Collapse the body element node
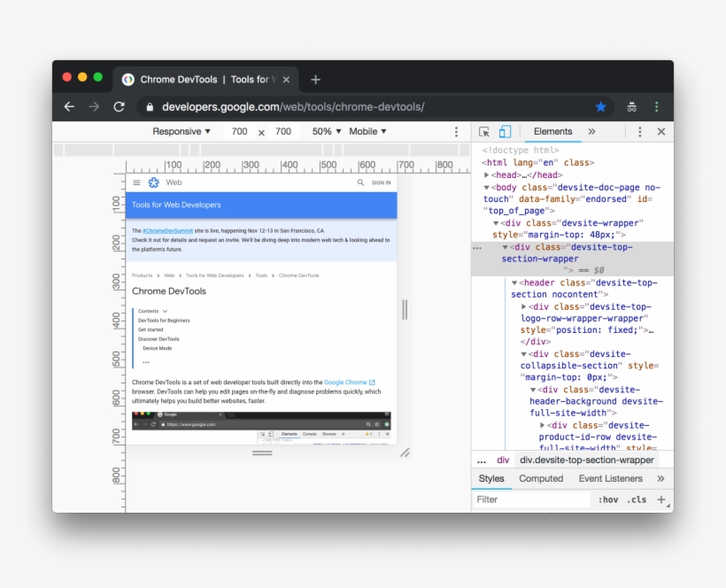726x588 pixels. pyautogui.click(x=487, y=188)
